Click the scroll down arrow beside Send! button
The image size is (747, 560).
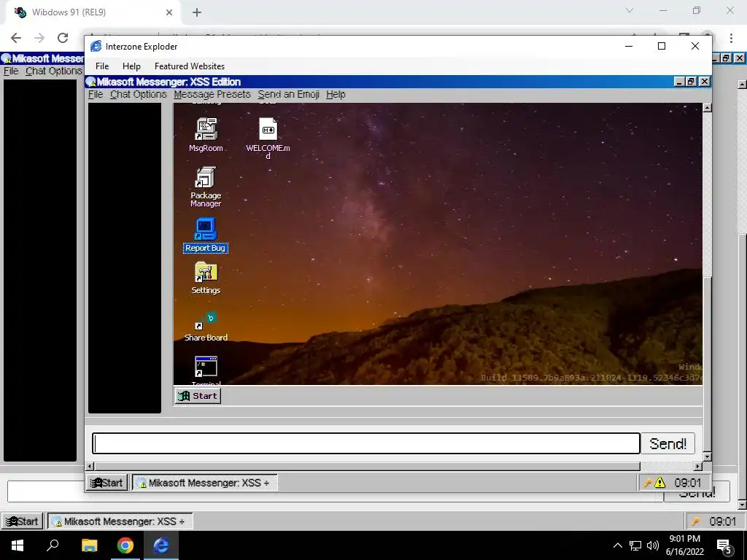pos(707,456)
